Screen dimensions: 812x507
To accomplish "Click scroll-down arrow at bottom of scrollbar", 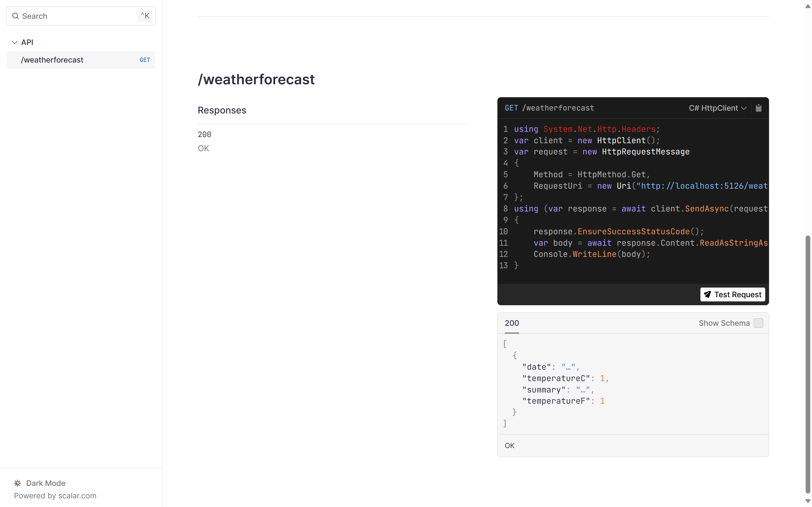I will coord(808,501).
